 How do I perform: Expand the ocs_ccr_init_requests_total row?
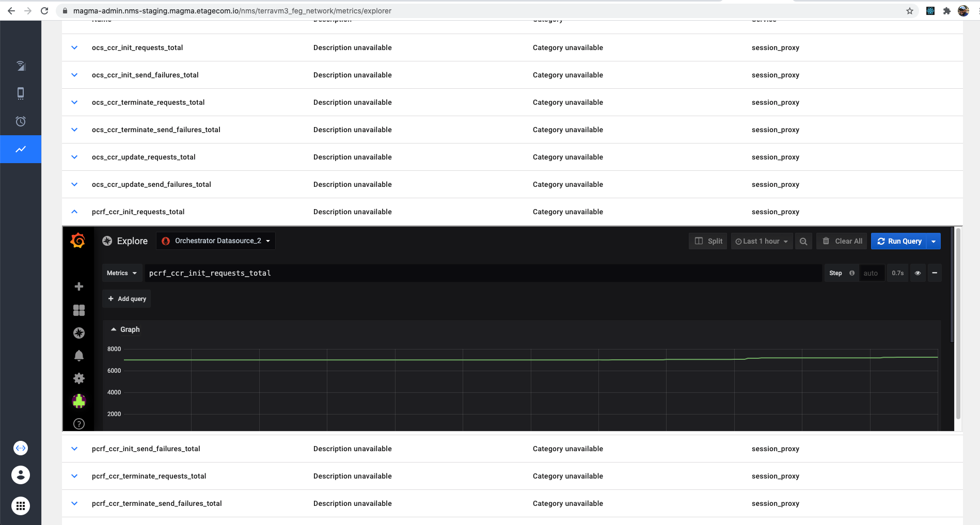[x=74, y=47]
